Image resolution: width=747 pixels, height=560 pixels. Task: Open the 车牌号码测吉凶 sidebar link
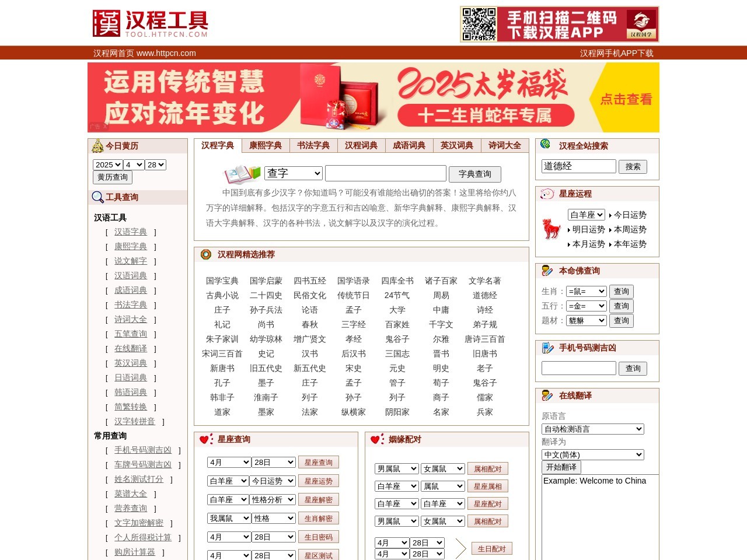pyautogui.click(x=143, y=464)
